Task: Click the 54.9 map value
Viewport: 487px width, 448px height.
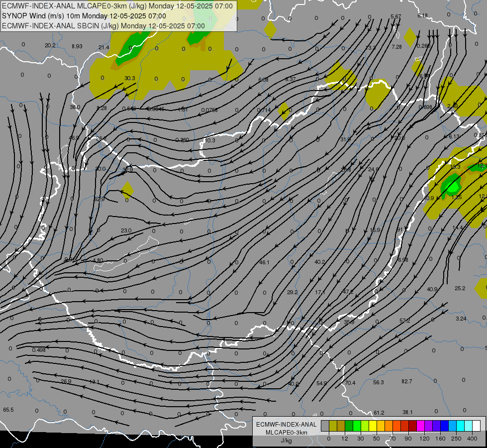Action: pyautogui.click(x=321, y=383)
